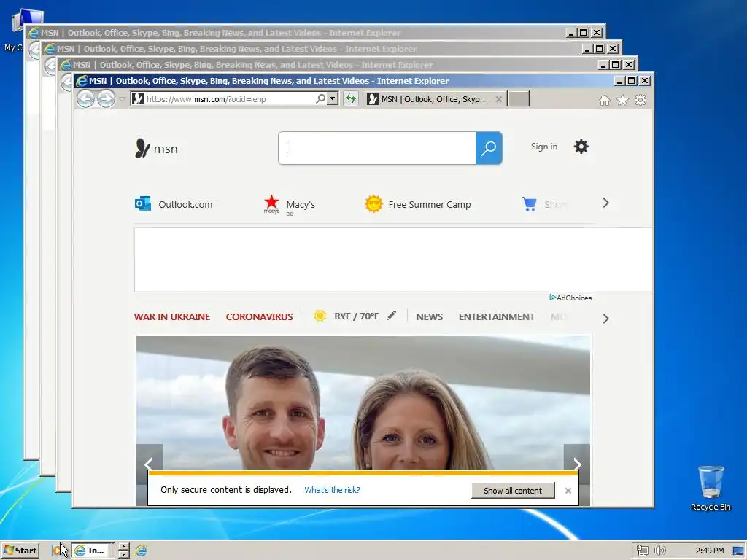Open the RYE / 70°F weather link
Viewport: 747px width, 560px height.
click(x=356, y=316)
